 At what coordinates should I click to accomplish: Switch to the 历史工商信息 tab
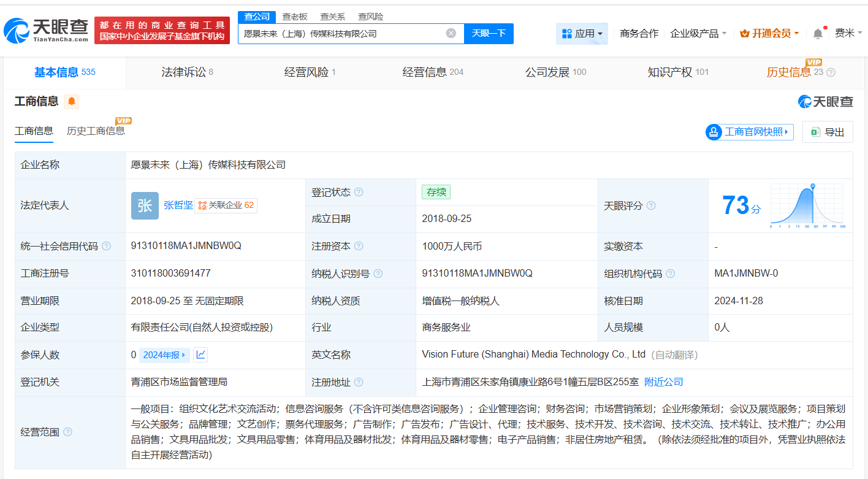point(97,131)
